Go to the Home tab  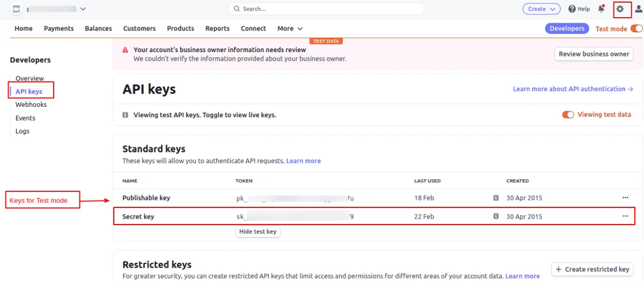click(x=24, y=28)
